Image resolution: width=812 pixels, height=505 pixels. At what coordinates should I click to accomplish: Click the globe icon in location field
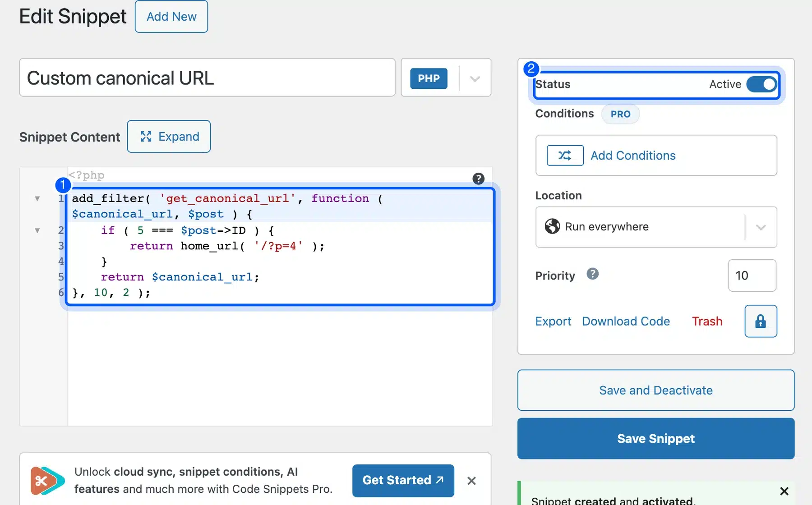pyautogui.click(x=552, y=226)
